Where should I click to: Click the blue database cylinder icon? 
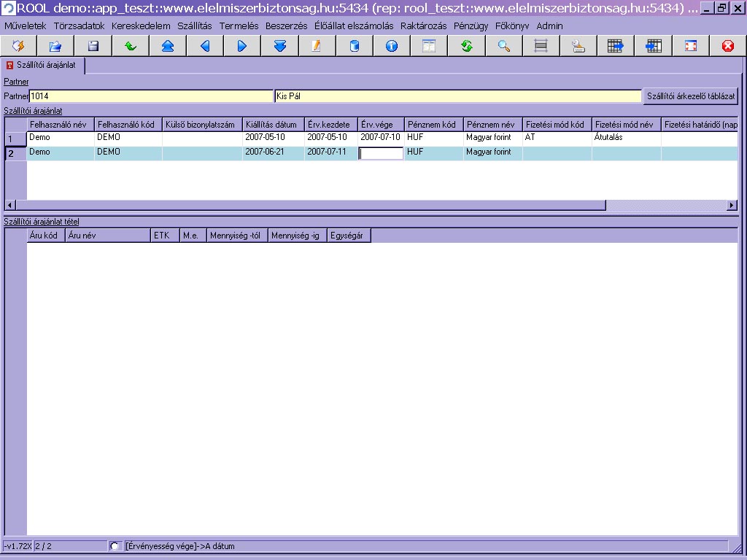[x=355, y=46]
